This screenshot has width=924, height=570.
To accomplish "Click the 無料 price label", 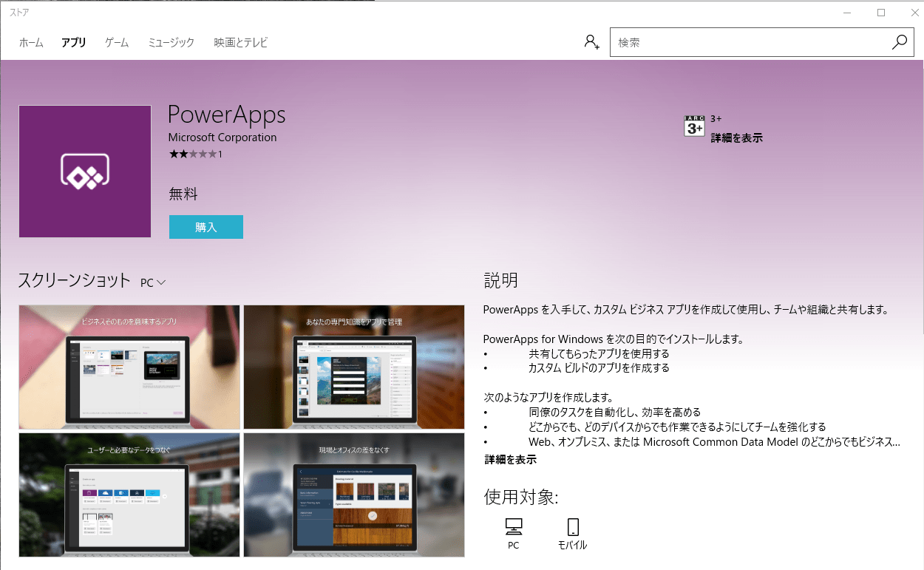I will coord(183,194).
